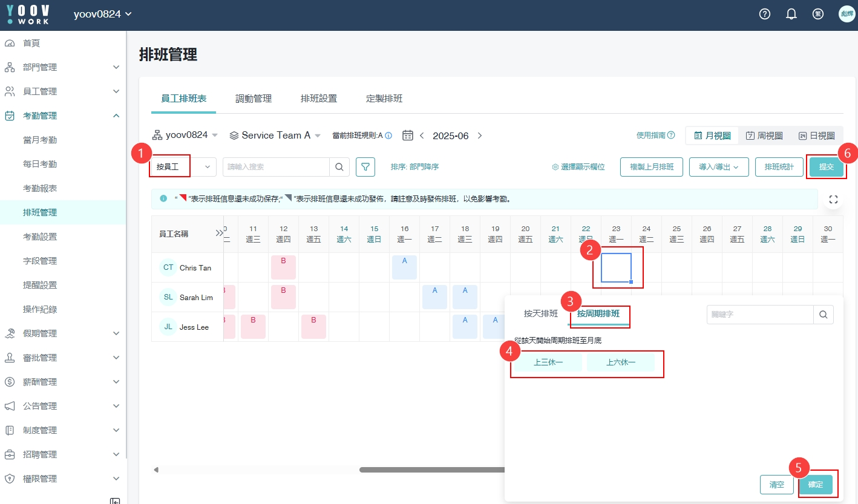Image resolution: width=858 pixels, height=504 pixels.
Task: Switch to 日視圖 day view
Action: pyautogui.click(x=816, y=136)
